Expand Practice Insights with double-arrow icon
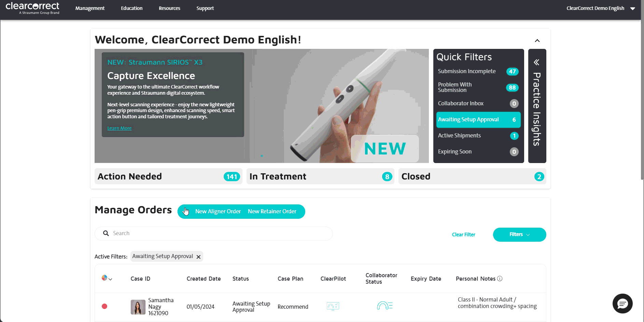 point(536,62)
